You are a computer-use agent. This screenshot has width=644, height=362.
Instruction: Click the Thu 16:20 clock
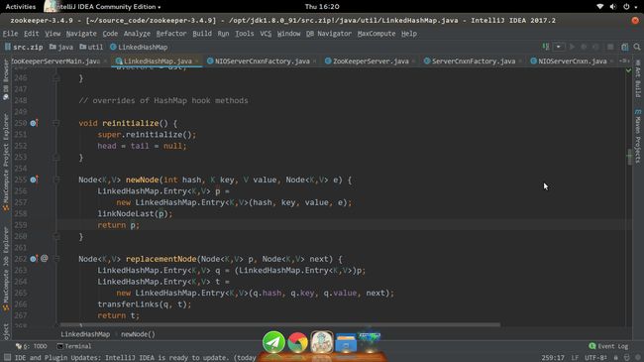pyautogui.click(x=322, y=7)
